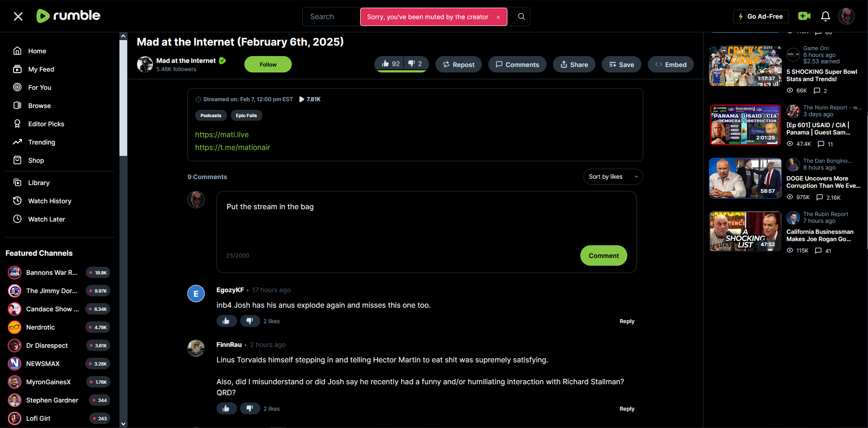The image size is (868, 428).
Task: Open Bannons War Room featured channel
Action: click(x=59, y=273)
